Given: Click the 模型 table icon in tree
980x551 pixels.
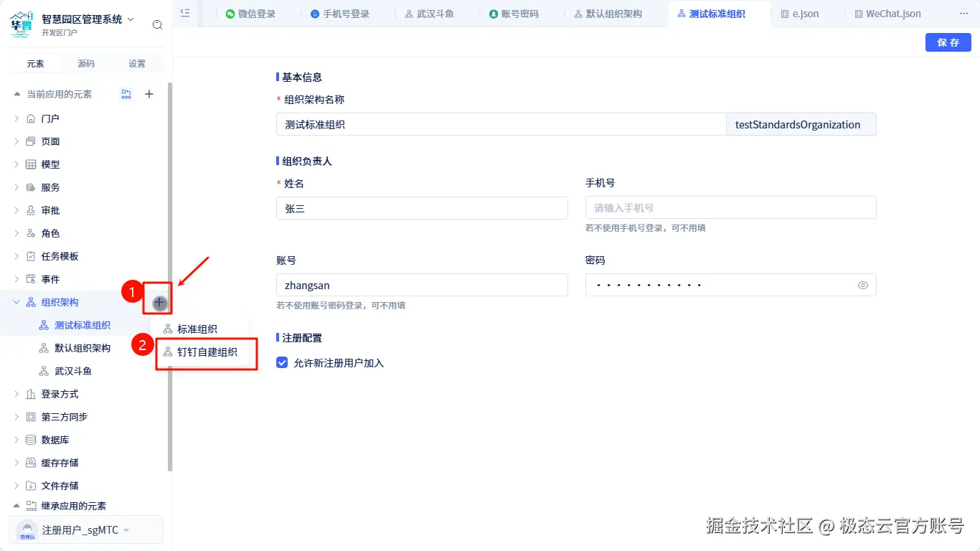Looking at the screenshot, I should click(x=31, y=164).
